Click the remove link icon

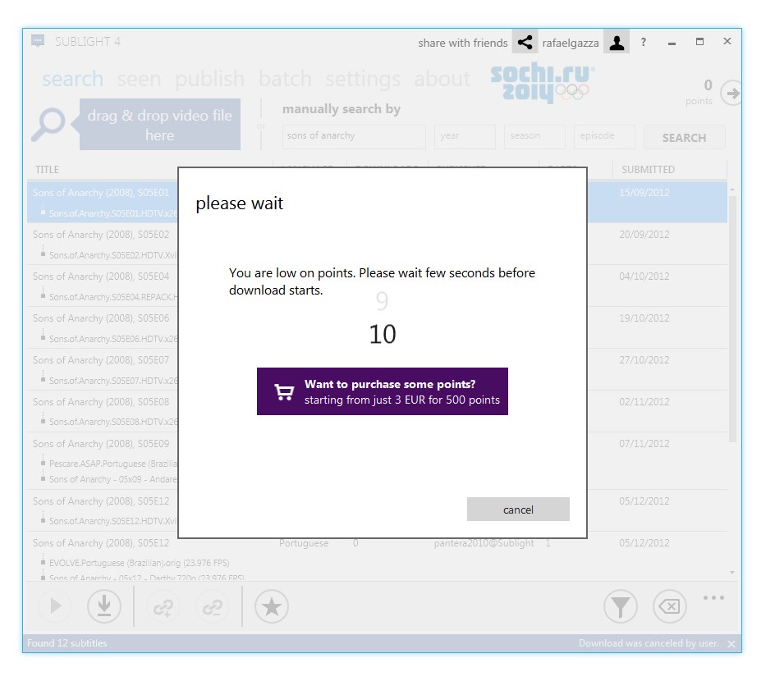pos(213,606)
